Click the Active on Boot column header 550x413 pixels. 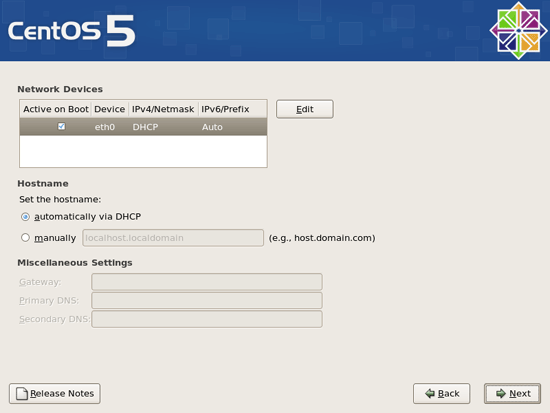coord(56,109)
